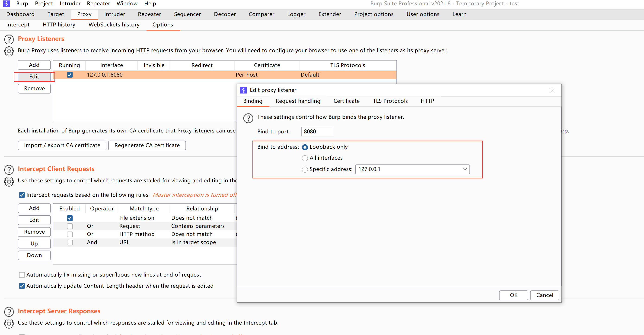This screenshot has width=644, height=335.
Task: Open Intercept Client Requests help icon
Action: pos(9,170)
